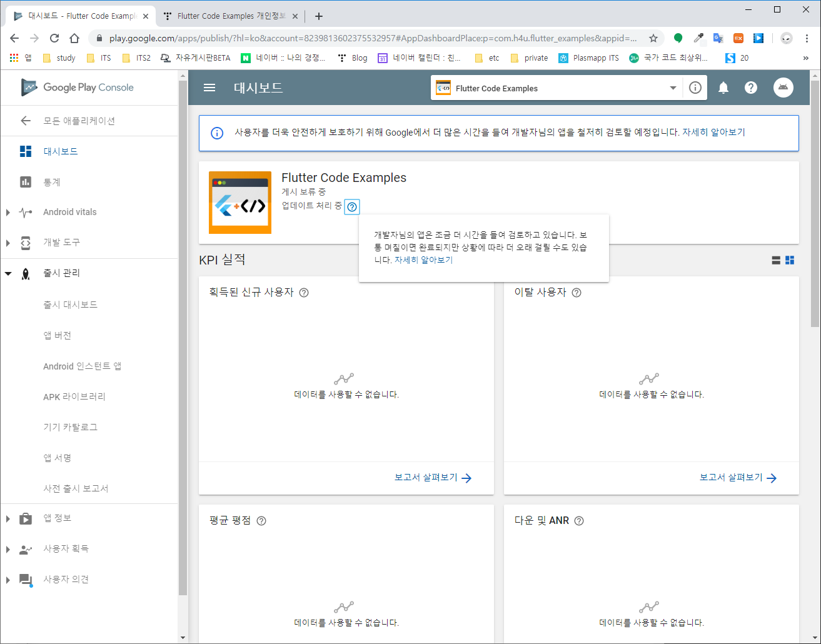This screenshot has height=644, width=821.
Task: Switch KPI view to list layout icon
Action: coord(776,260)
